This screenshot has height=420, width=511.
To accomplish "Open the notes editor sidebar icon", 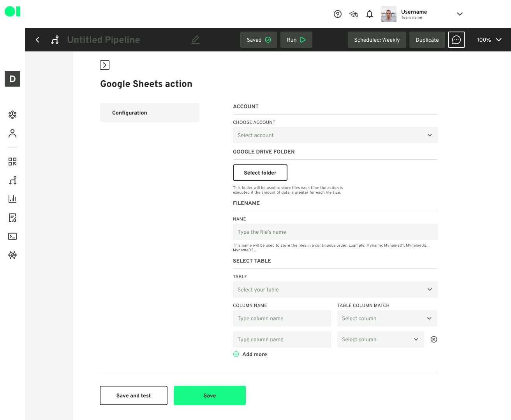I will pyautogui.click(x=12, y=218).
